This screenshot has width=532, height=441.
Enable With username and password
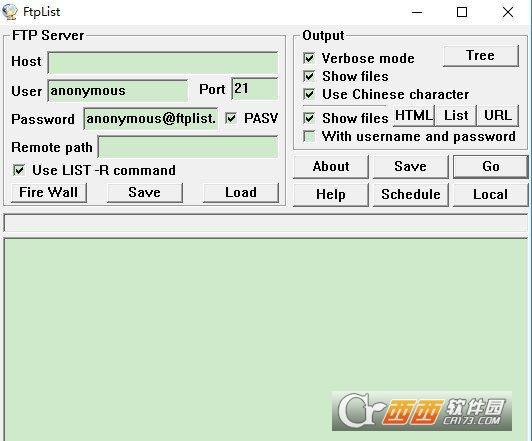pyautogui.click(x=309, y=136)
